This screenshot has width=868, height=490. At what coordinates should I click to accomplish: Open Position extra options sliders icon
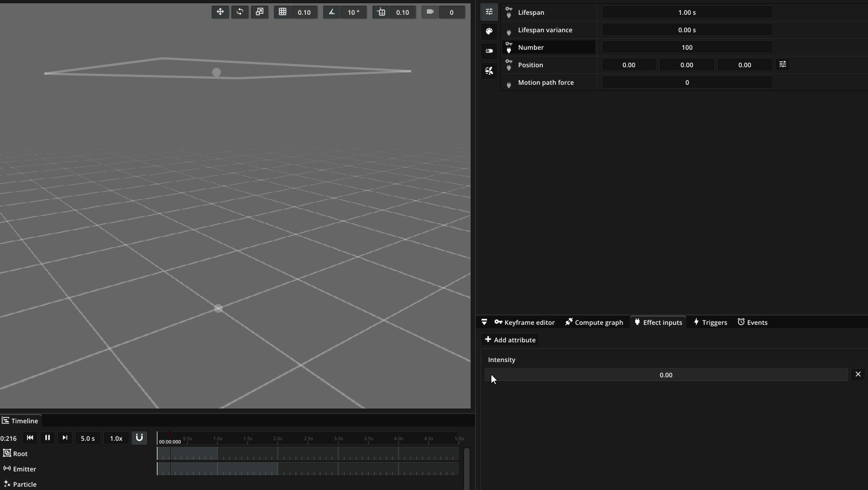point(783,65)
